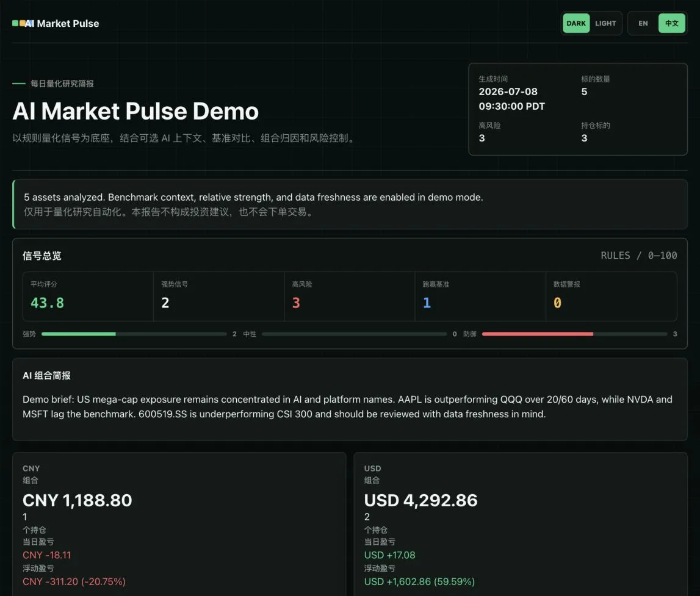Switch to the DARK theme
Viewport: 700px width, 596px height.
click(576, 23)
